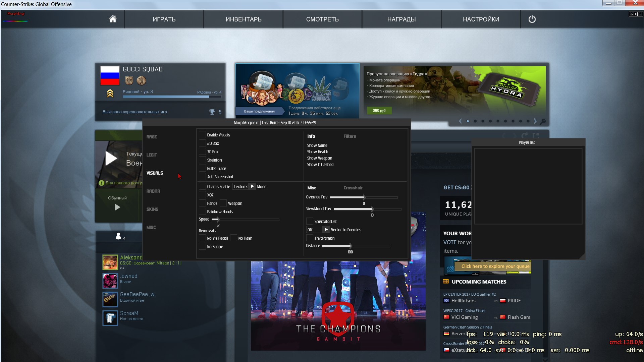Toggle the Anti-Screenshot checkbox
644x362 pixels.
202,177
